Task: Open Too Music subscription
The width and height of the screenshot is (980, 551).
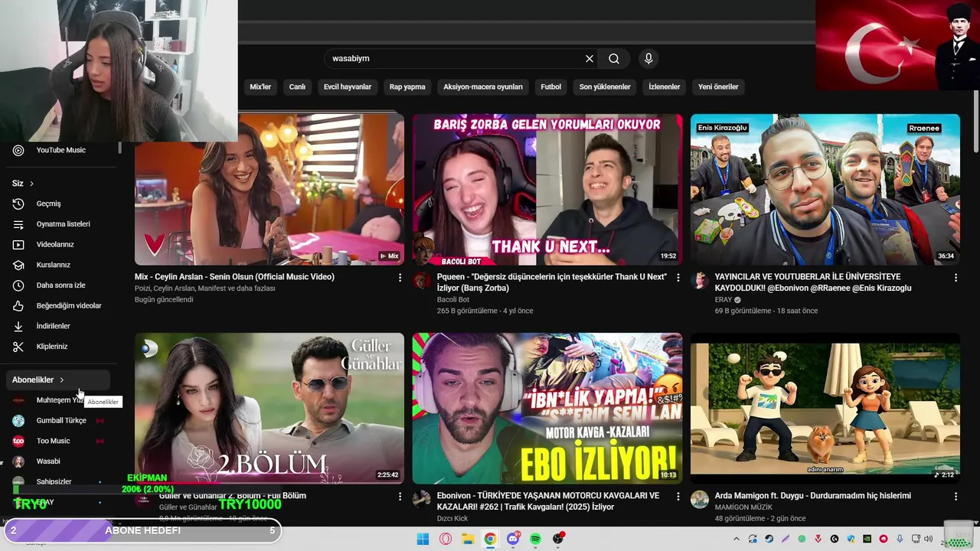Action: click(x=58, y=441)
